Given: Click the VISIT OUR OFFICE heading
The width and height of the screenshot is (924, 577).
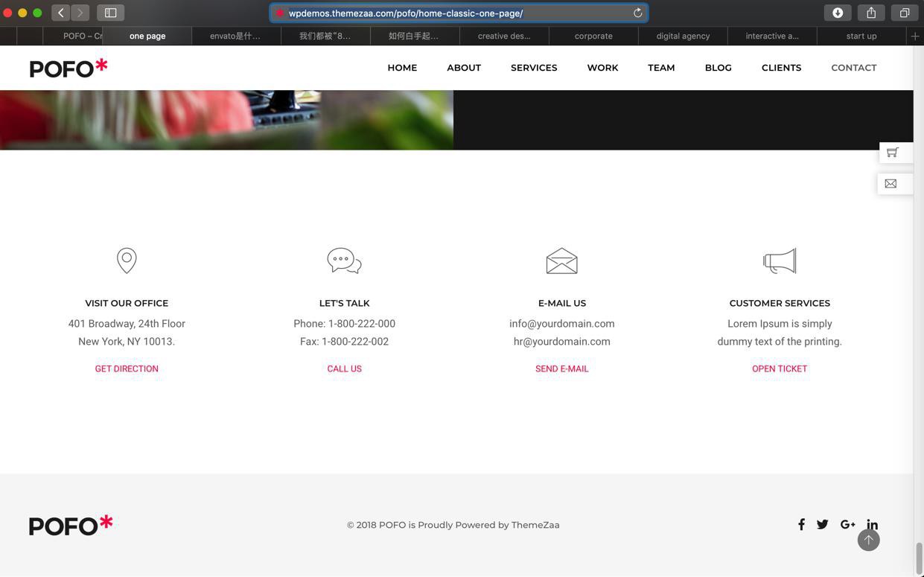Looking at the screenshot, I should [127, 303].
